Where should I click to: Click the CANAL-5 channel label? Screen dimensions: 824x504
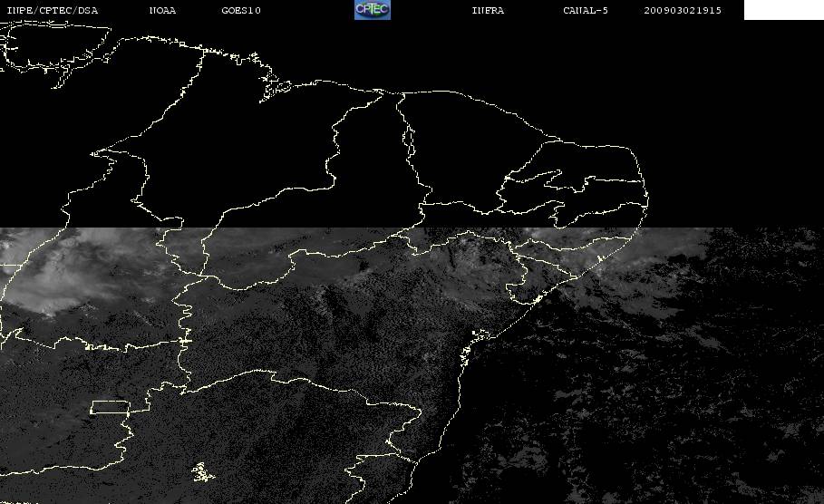tap(586, 11)
